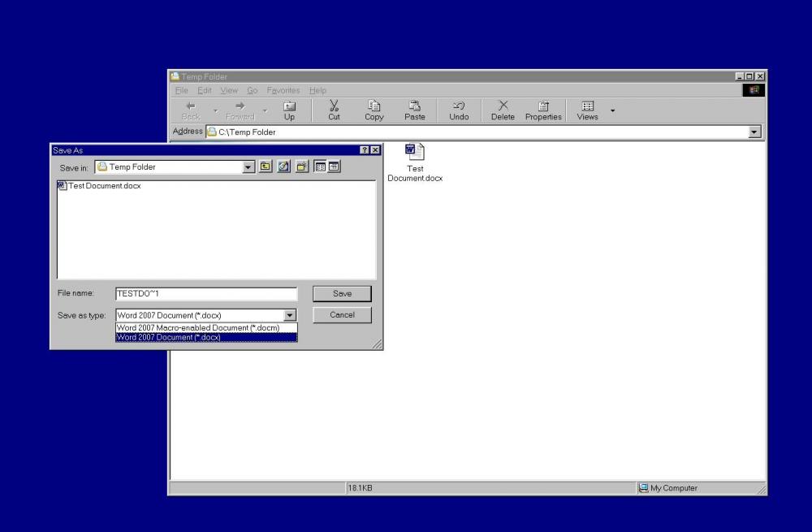Screen dimensions: 812x532
Task: Collapse the Save as type dropdown arrow
Action: click(x=290, y=315)
